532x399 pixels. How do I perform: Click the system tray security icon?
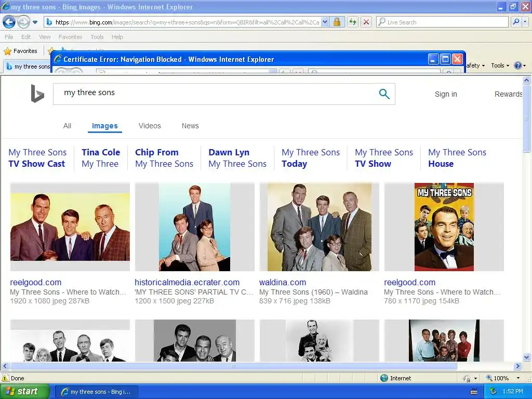click(x=494, y=392)
